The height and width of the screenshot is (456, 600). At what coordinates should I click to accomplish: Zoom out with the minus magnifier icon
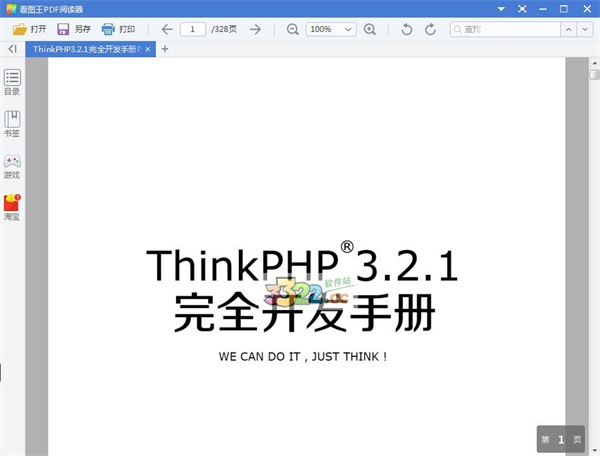point(293,29)
